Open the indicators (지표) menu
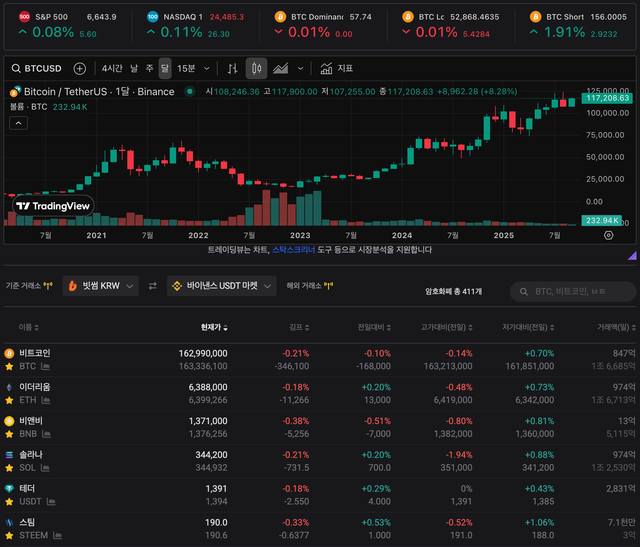 pyautogui.click(x=337, y=68)
